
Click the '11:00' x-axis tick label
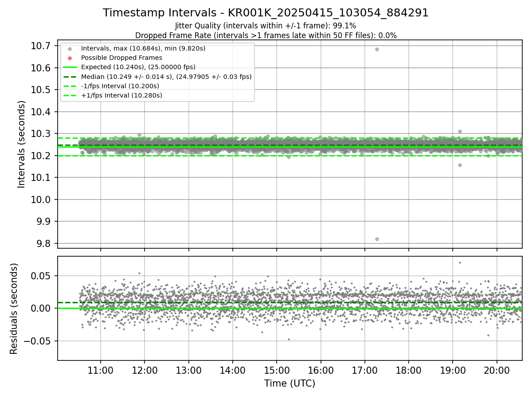[x=100, y=370]
